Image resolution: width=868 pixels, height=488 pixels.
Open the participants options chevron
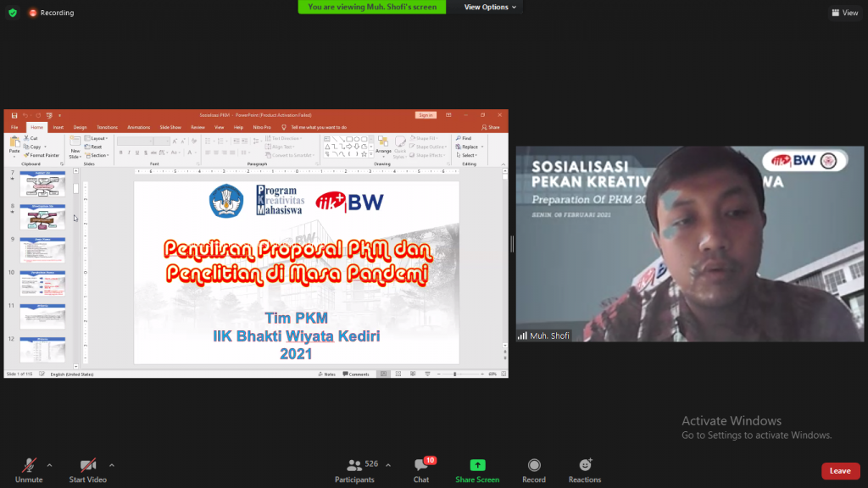[388, 465]
